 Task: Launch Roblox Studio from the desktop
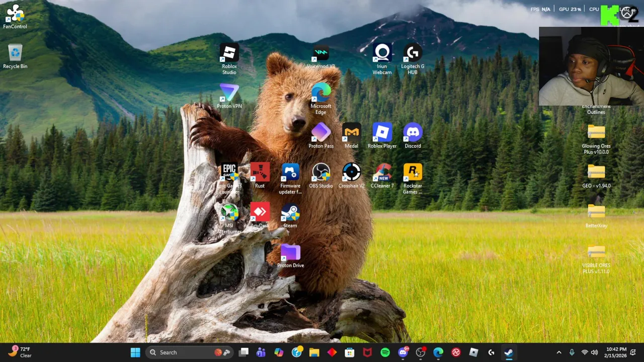coord(229,59)
